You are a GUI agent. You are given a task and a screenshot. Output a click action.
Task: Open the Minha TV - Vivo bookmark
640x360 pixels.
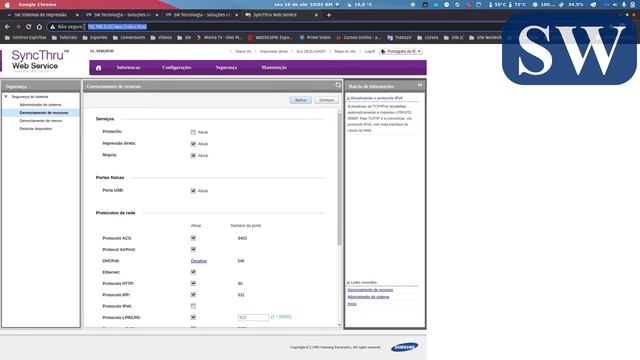coord(220,38)
